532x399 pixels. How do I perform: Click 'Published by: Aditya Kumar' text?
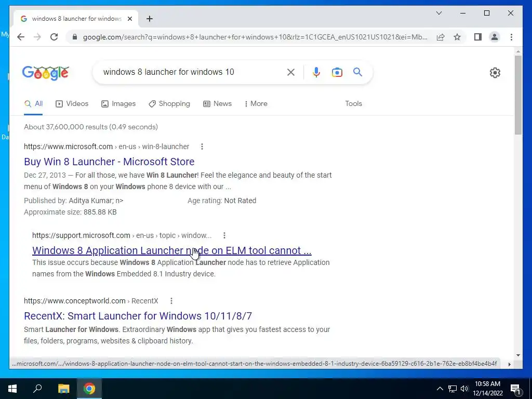click(x=69, y=201)
